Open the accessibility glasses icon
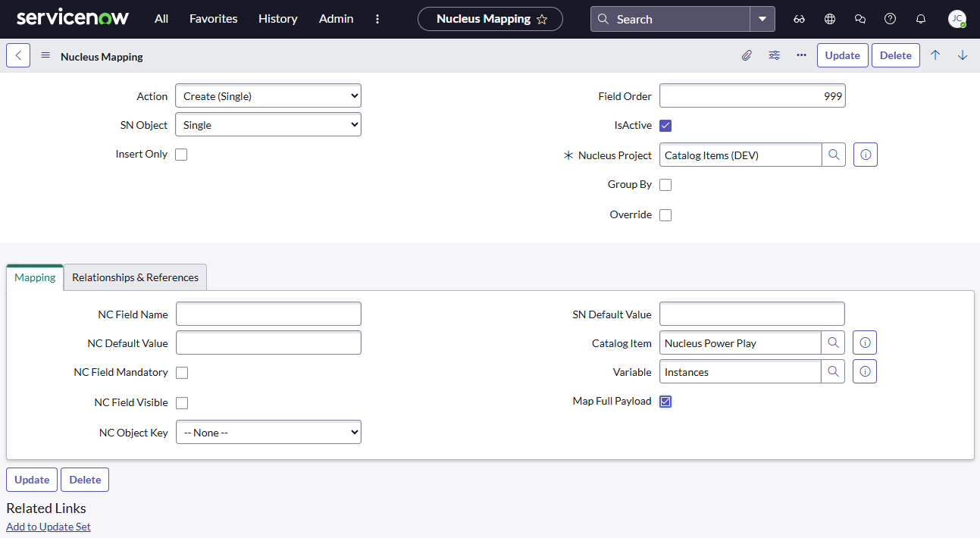The height and width of the screenshot is (538, 980). 799,19
